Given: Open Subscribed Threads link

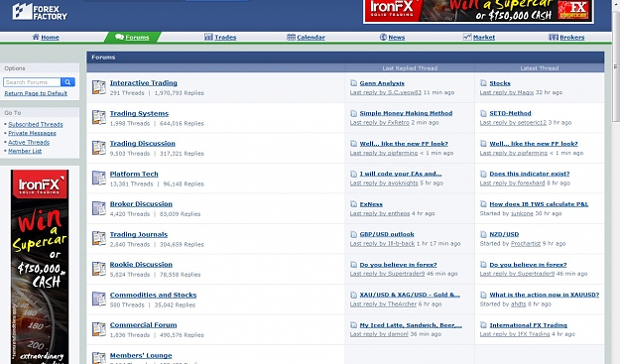Looking at the screenshot, I should (x=36, y=124).
